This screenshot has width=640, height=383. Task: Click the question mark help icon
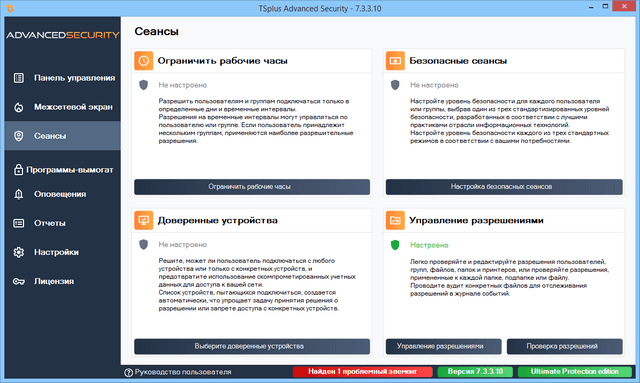pos(129,372)
